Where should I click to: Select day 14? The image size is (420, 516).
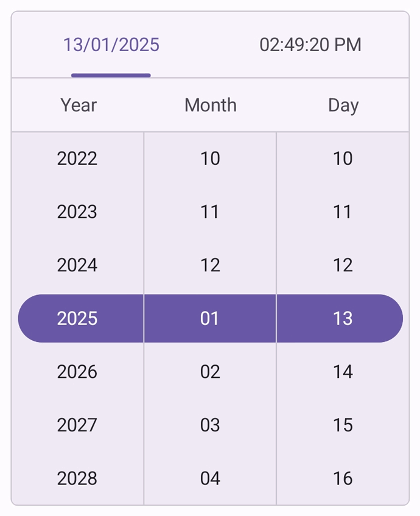343,372
